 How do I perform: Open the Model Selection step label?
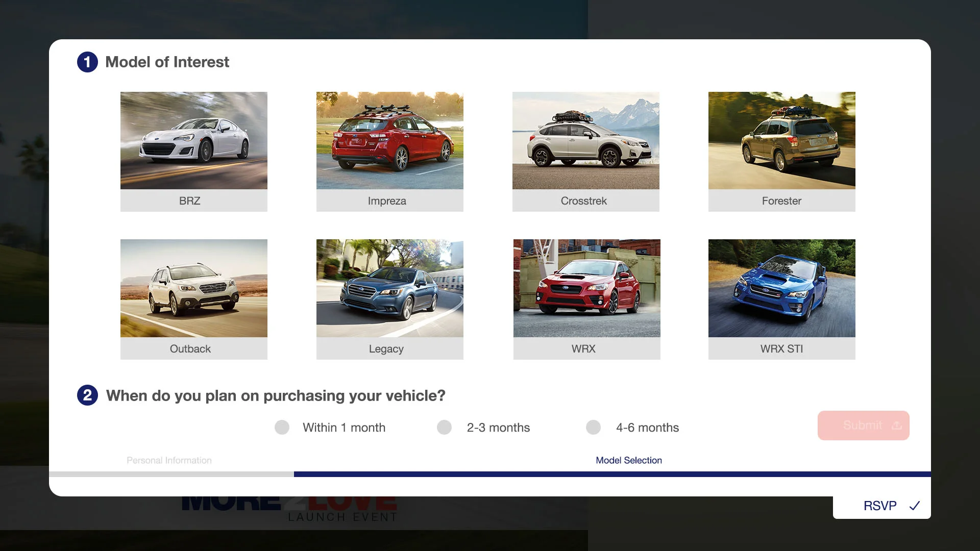point(628,460)
